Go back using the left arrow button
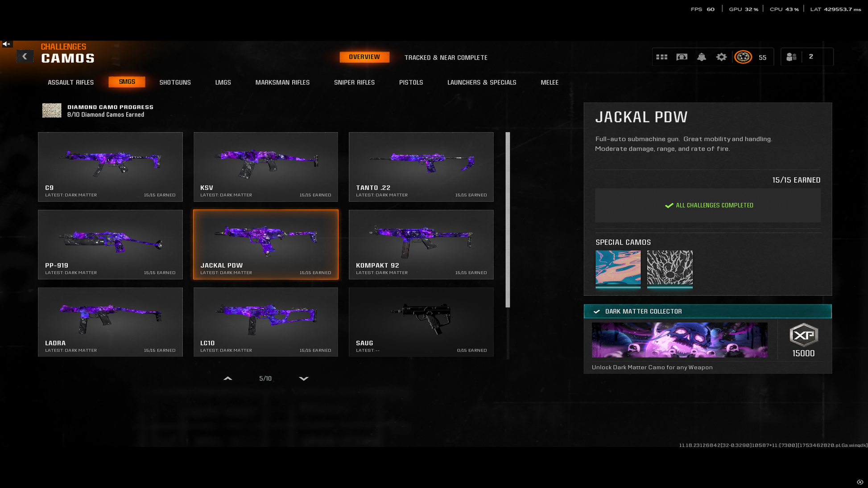 (25, 57)
